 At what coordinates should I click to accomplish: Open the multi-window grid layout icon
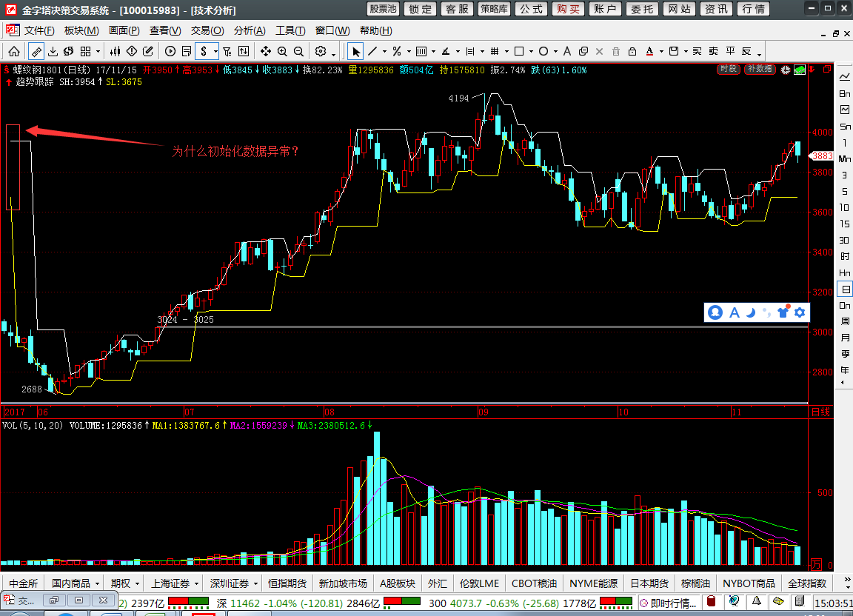point(85,51)
